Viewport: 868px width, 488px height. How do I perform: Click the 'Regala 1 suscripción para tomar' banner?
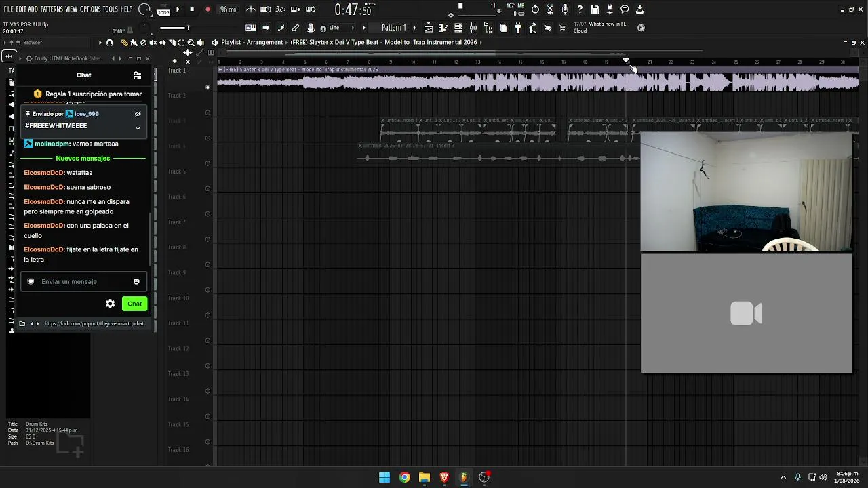click(88, 94)
